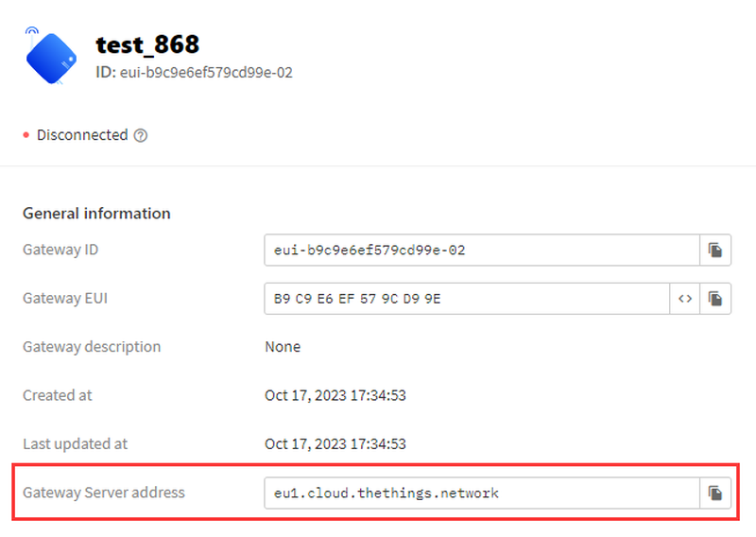Click the Disconnected status label
Viewport: 756px width, 537px height.
[82, 135]
